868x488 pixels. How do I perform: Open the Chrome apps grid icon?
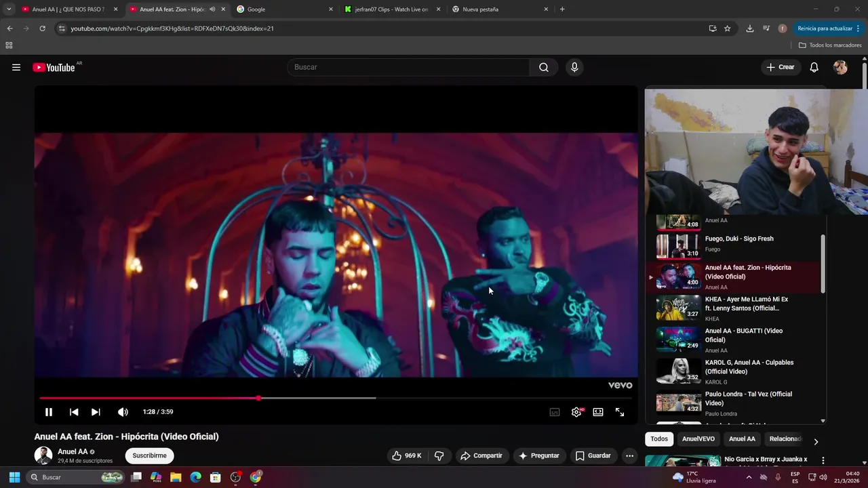click(9, 45)
